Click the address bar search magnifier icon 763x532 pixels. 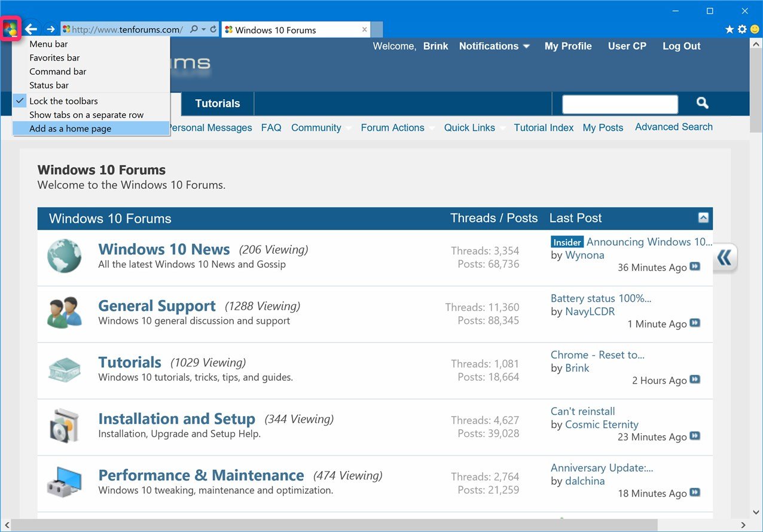(x=194, y=29)
